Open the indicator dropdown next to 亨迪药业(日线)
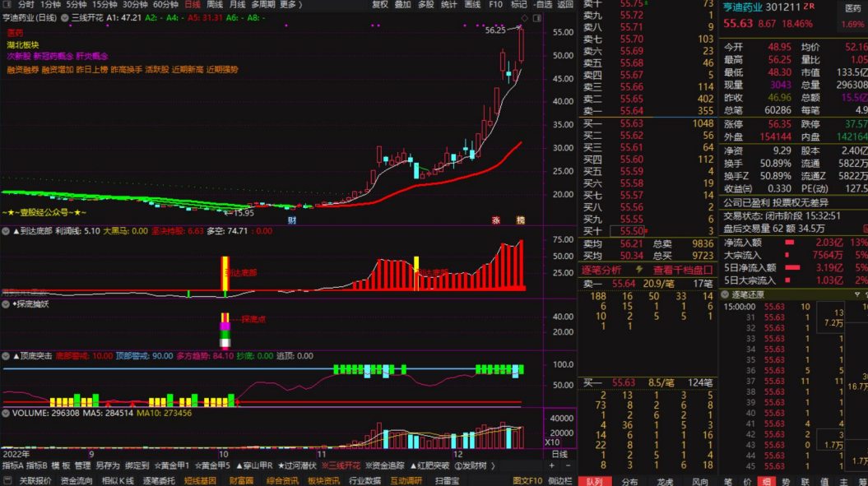Viewport: 868px width, 486px height. [x=64, y=16]
